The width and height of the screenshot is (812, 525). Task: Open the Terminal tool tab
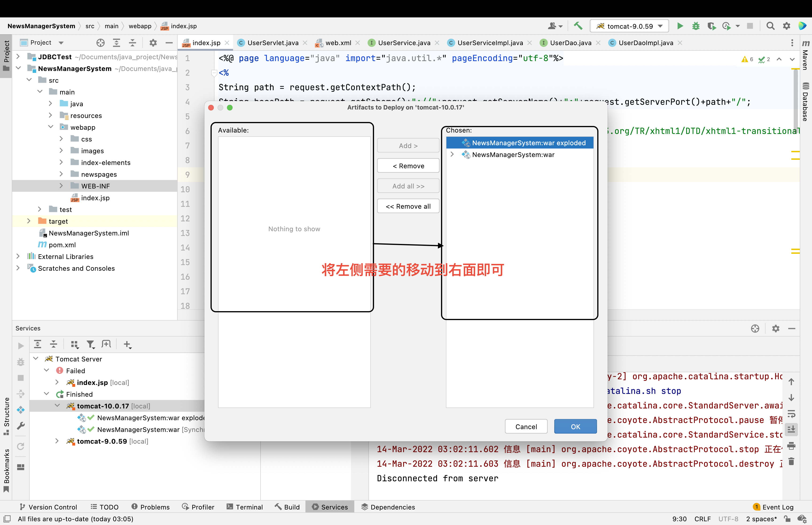[245, 507]
